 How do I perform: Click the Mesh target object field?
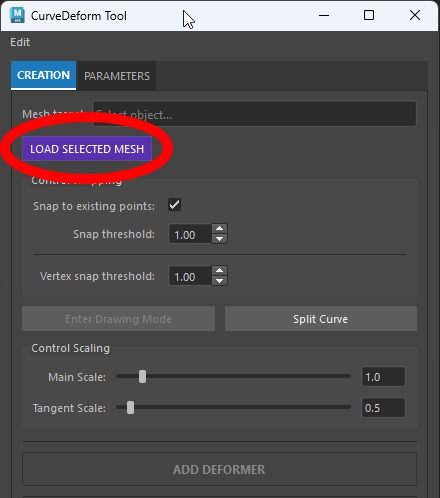[x=254, y=114]
